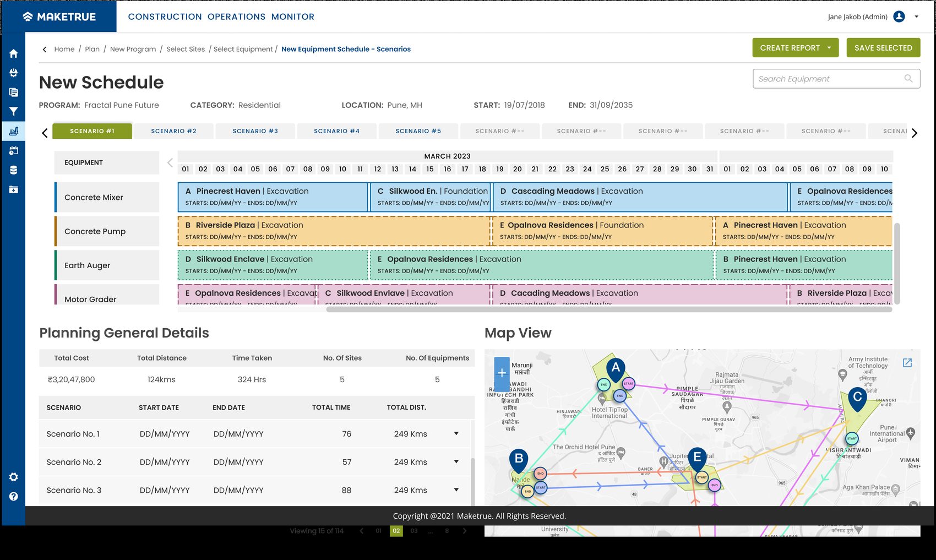
Task: Open the folder download icon in the sidebar
Action: coord(14,189)
